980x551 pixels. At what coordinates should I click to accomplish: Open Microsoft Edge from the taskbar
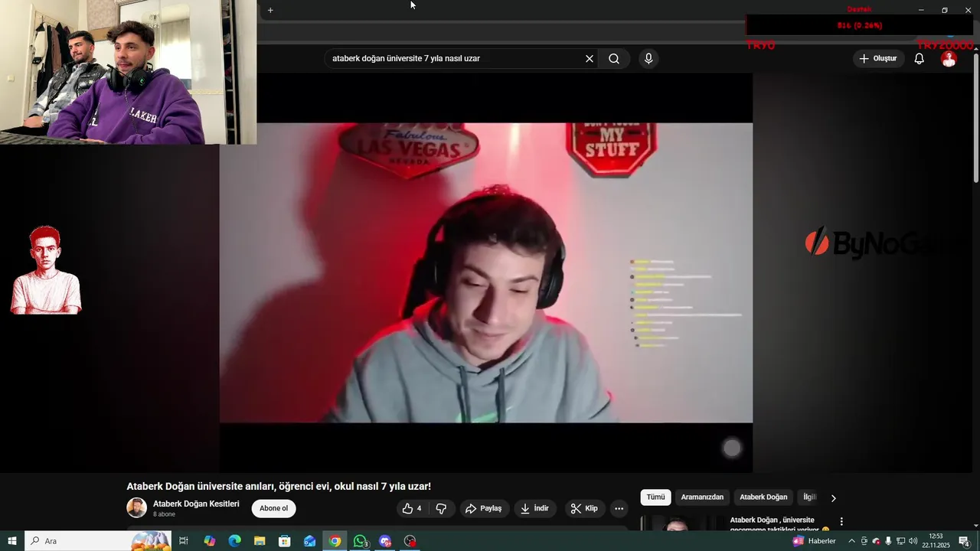click(234, 541)
